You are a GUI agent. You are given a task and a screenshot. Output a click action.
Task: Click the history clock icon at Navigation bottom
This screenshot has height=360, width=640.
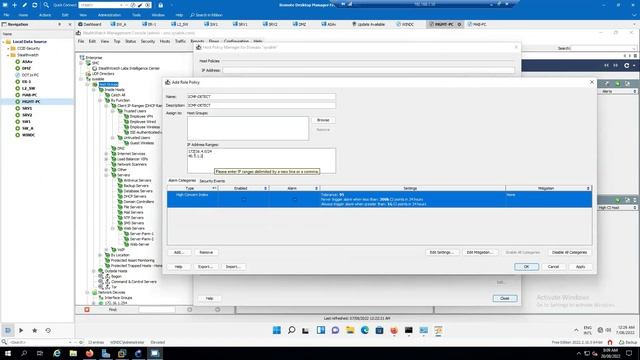coord(48,330)
